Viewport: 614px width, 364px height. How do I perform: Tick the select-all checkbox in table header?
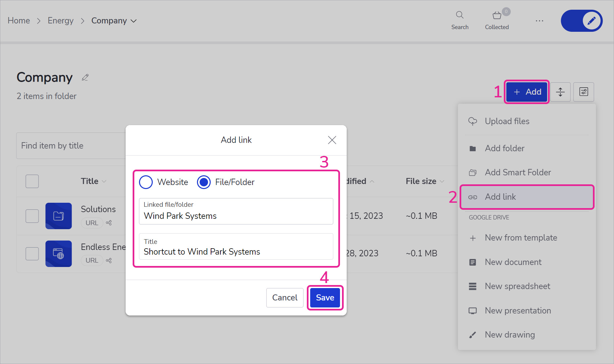(32, 181)
